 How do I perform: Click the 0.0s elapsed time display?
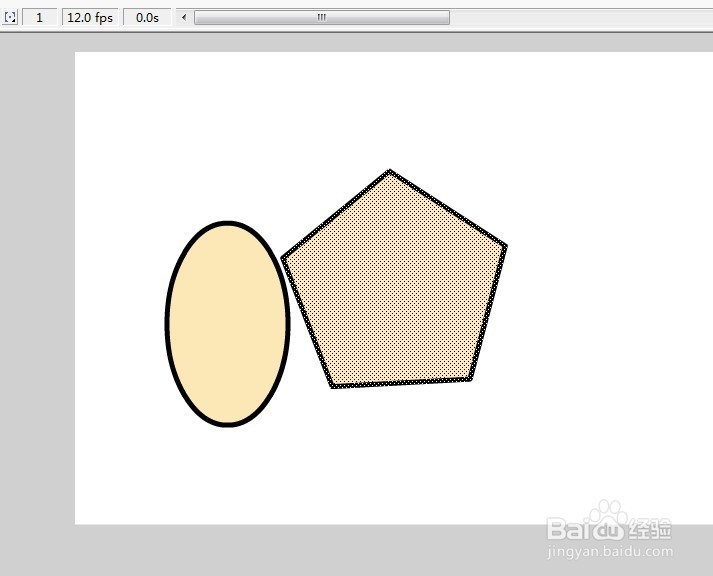[147, 18]
